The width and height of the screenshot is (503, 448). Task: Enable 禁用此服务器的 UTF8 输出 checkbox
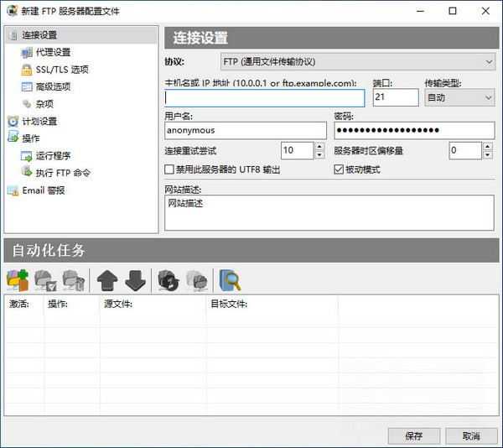[x=170, y=169]
